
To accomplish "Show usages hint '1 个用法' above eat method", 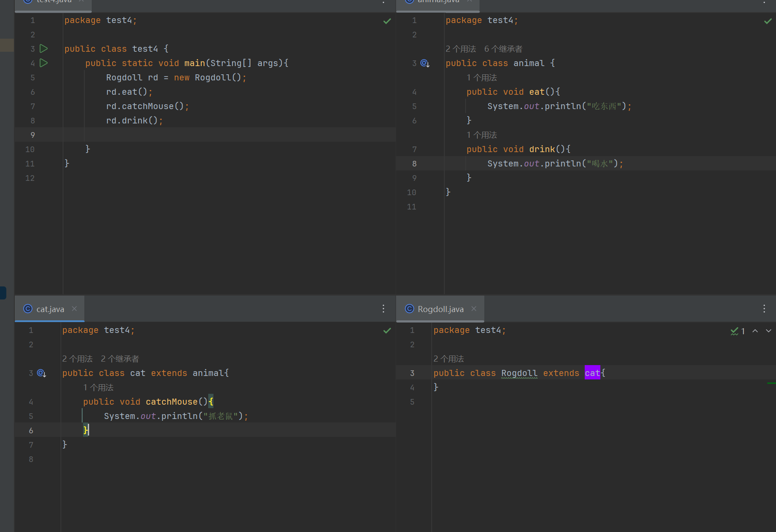I will point(482,78).
